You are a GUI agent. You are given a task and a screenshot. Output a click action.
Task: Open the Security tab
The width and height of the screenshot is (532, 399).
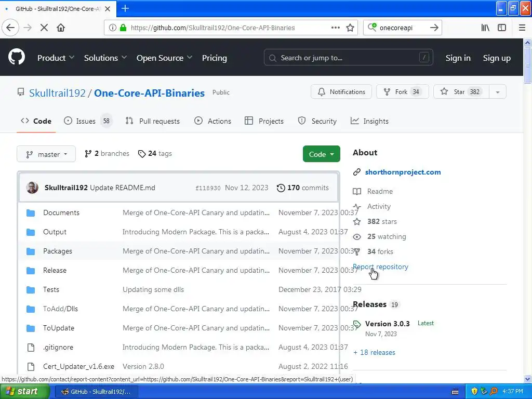point(317,121)
